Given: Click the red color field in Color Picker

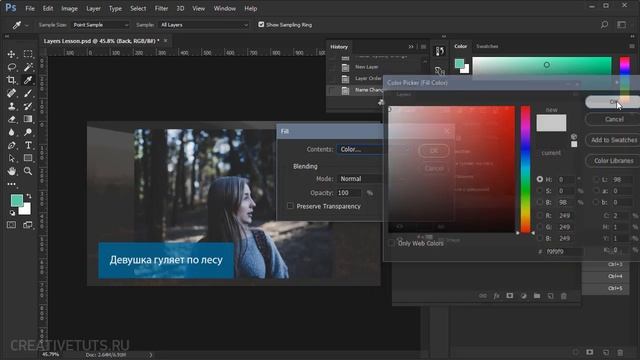Looking at the screenshot, I should tap(451, 169).
